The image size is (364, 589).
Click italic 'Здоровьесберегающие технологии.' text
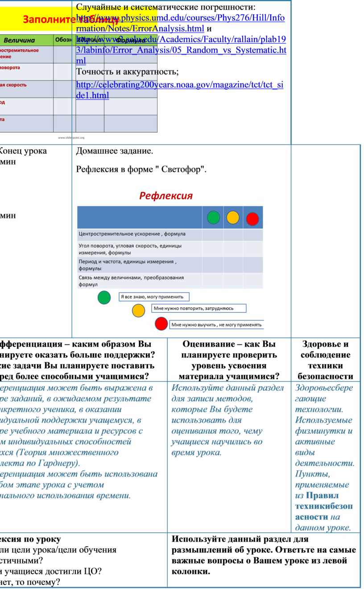(324, 398)
